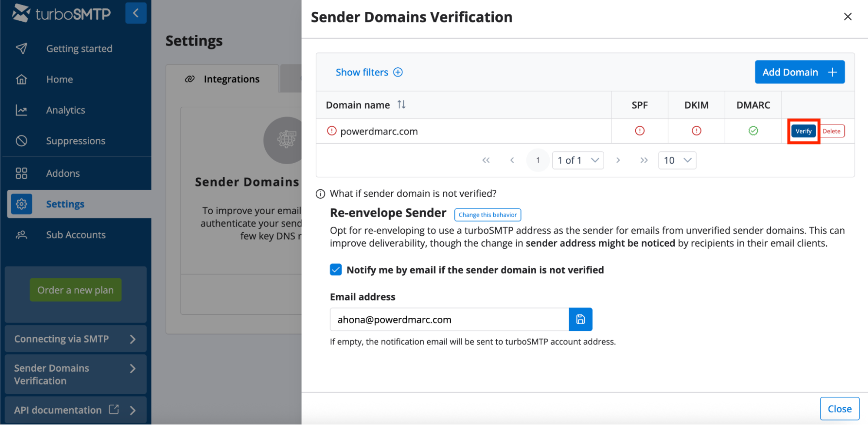Open Getting started menu item
Viewport: 868px width, 425px height.
[x=79, y=48]
